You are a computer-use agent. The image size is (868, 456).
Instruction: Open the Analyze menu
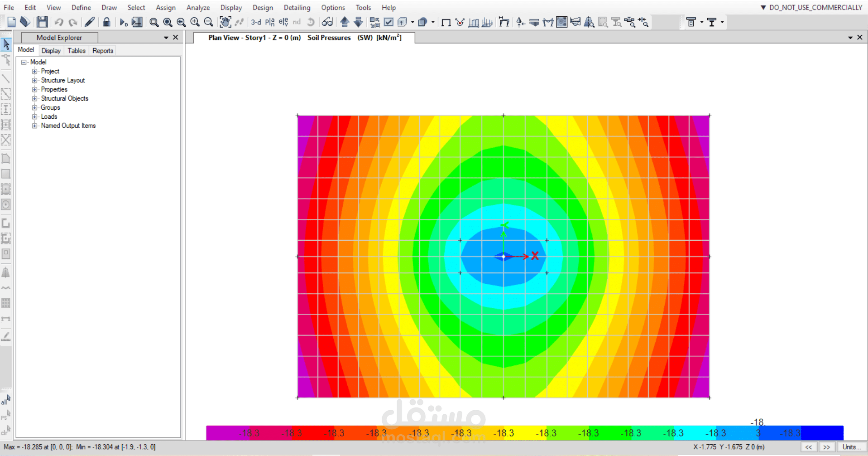tap(198, 7)
